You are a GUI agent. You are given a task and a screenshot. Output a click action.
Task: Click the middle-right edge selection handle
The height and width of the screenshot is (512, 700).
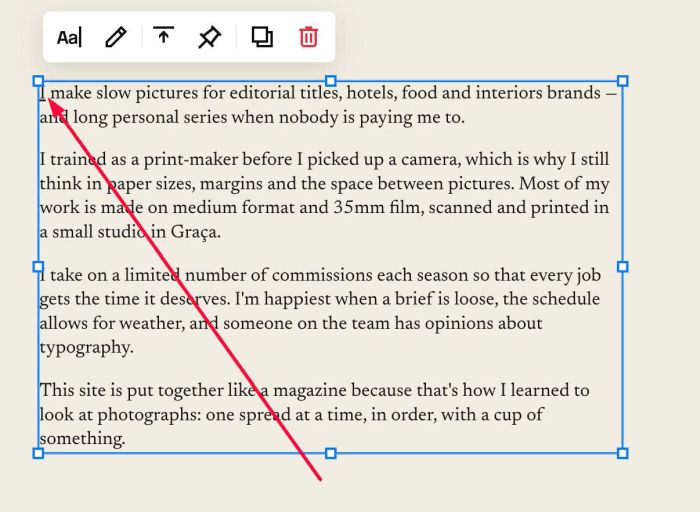click(x=623, y=267)
